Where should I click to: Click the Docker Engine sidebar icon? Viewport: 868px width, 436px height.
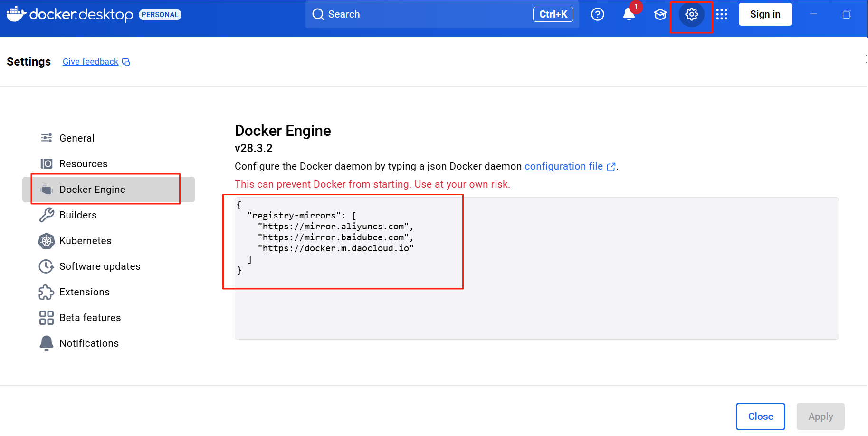pos(47,190)
